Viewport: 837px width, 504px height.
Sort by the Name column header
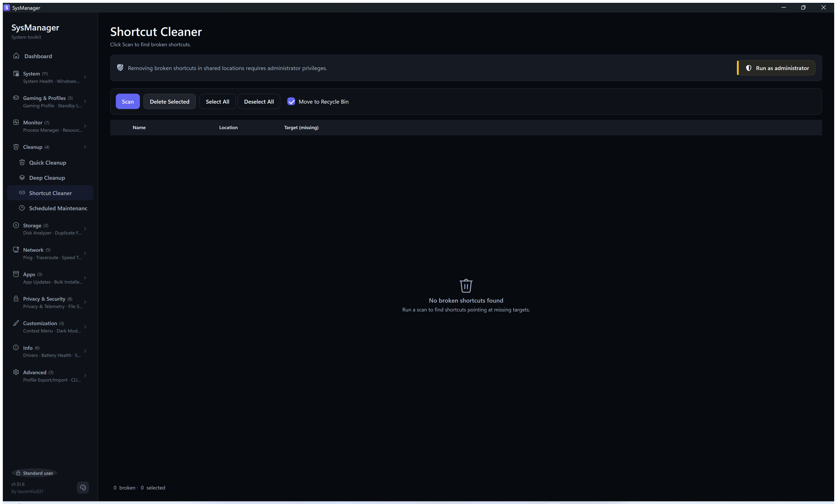click(x=139, y=127)
